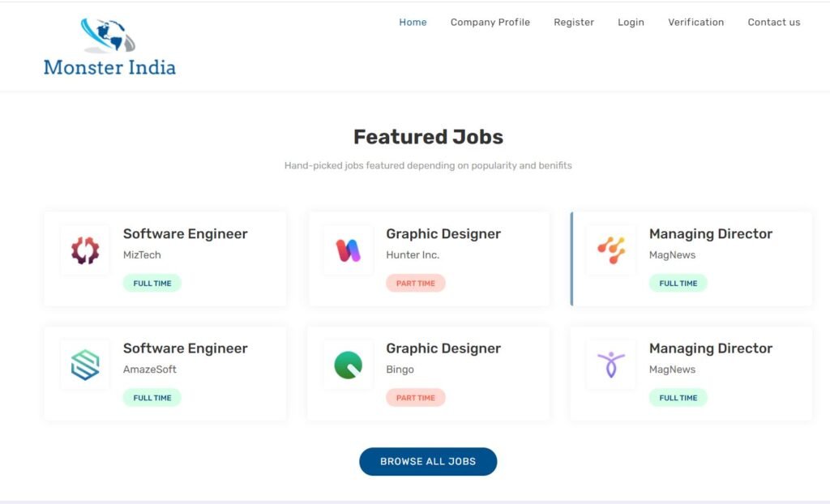
Task: Click the Browse All Jobs button
Action: (x=428, y=462)
